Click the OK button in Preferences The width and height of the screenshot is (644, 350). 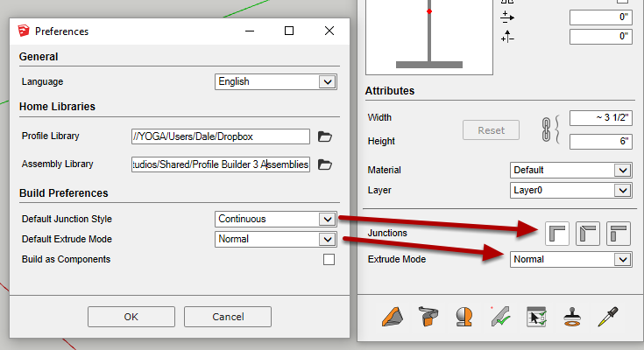coord(131,316)
